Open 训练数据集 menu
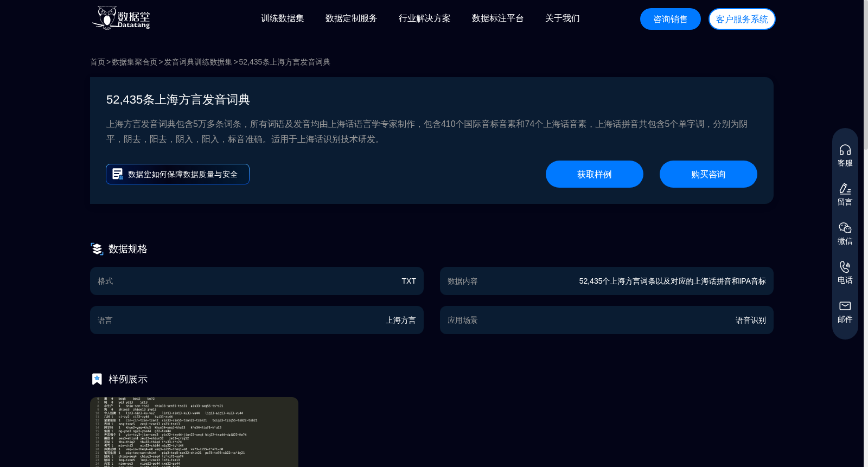868x467 pixels. point(282,18)
